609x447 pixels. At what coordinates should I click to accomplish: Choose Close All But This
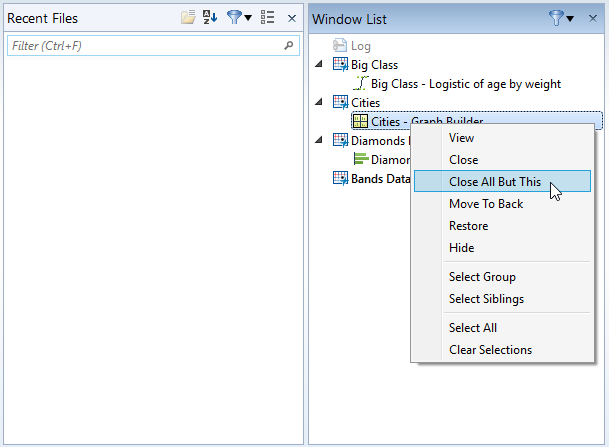502,181
